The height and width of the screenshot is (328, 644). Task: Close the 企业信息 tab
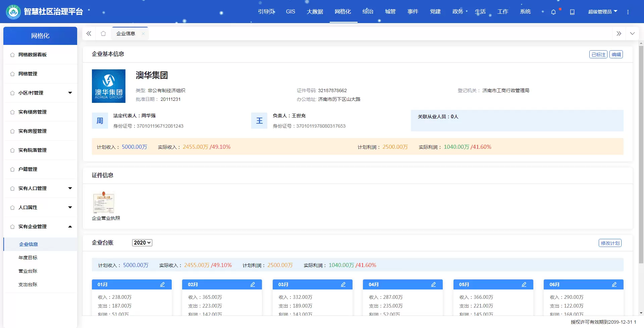[143, 34]
